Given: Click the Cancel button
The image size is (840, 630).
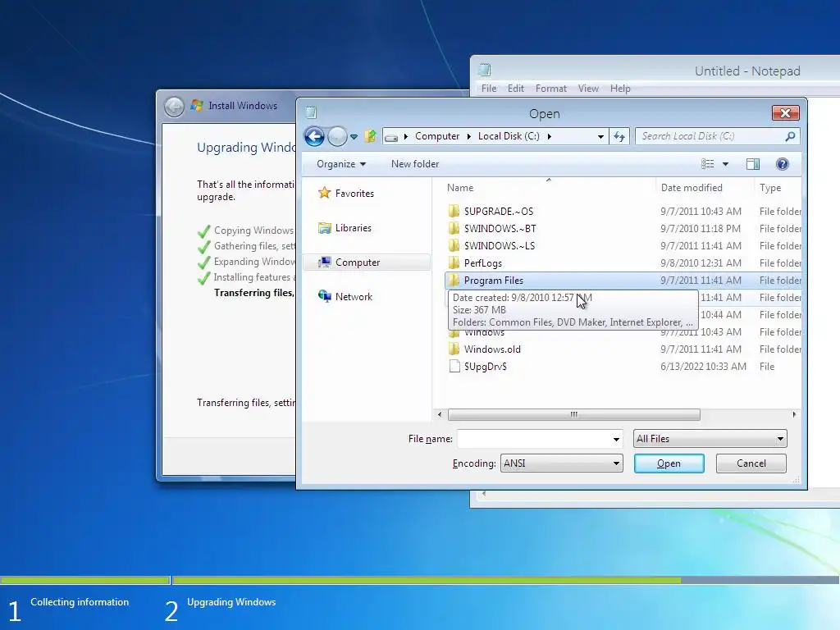Looking at the screenshot, I should 751,463.
